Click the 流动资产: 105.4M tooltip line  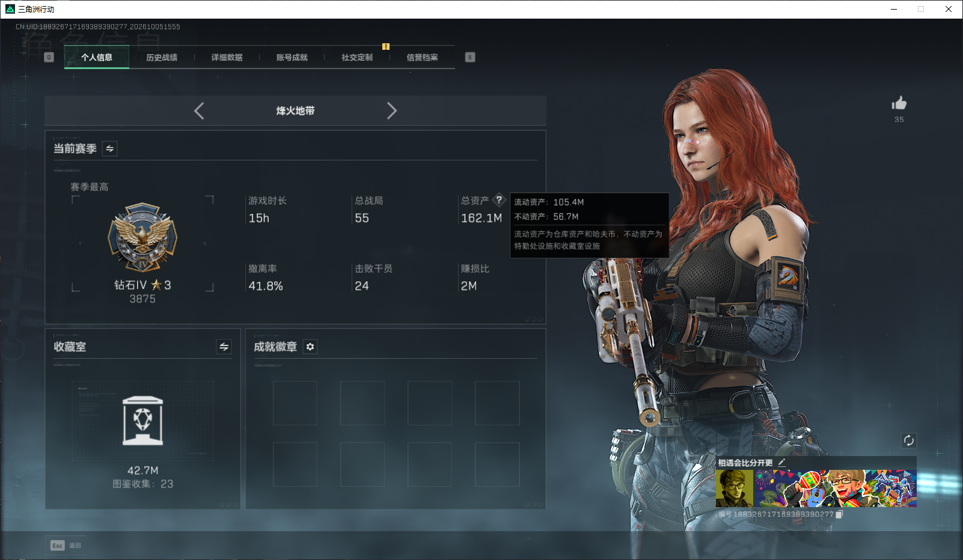coord(549,202)
